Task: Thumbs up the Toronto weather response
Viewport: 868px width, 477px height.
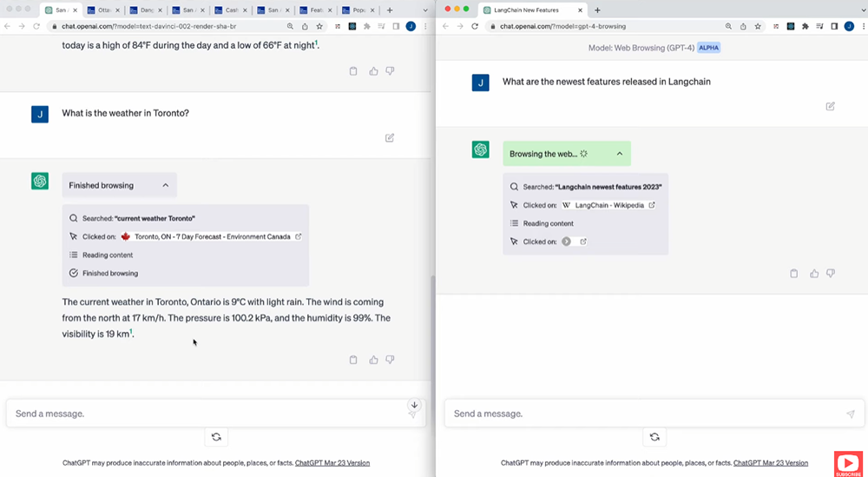Action: pyautogui.click(x=373, y=360)
